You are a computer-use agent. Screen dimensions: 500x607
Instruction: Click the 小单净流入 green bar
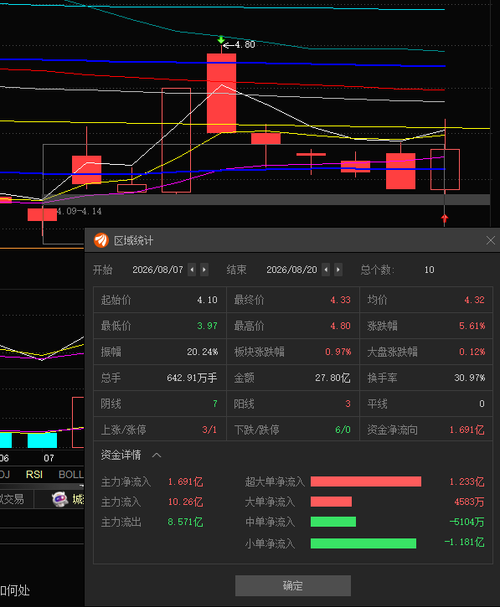coord(363,543)
